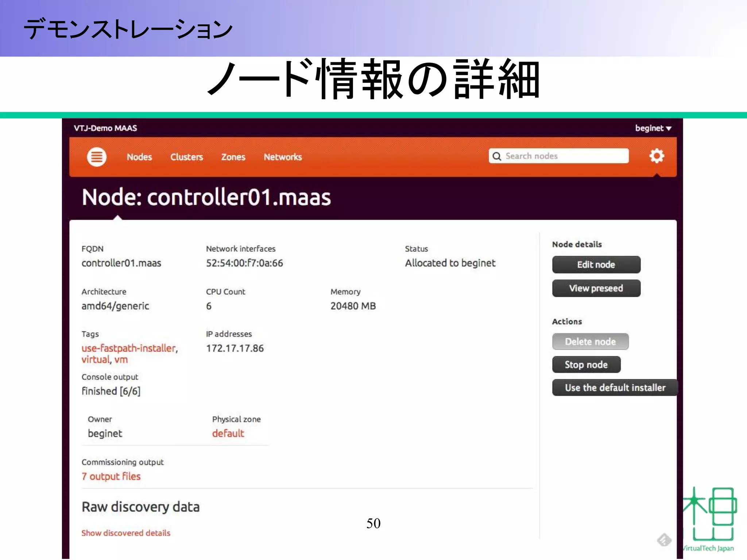Click the Search nodes input field

pyautogui.click(x=559, y=156)
